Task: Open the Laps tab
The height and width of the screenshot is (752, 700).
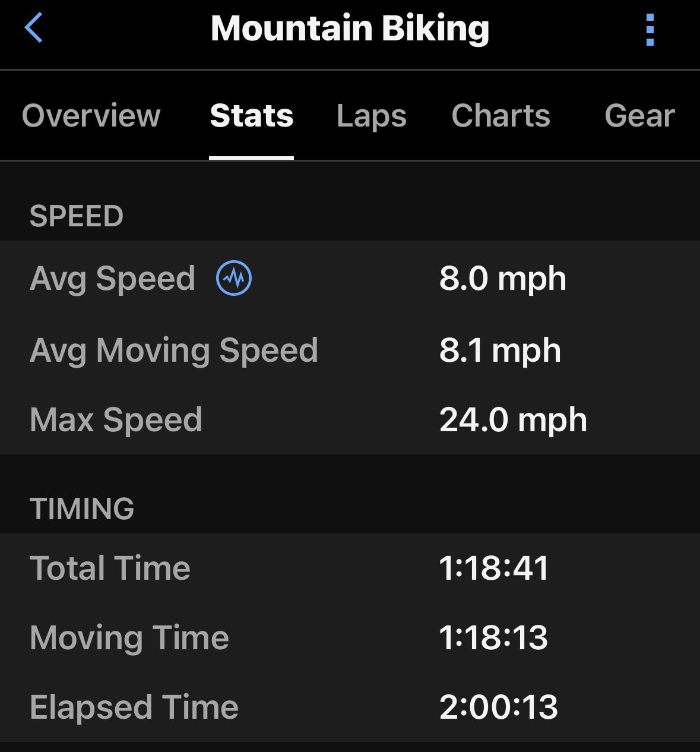Action: (372, 115)
